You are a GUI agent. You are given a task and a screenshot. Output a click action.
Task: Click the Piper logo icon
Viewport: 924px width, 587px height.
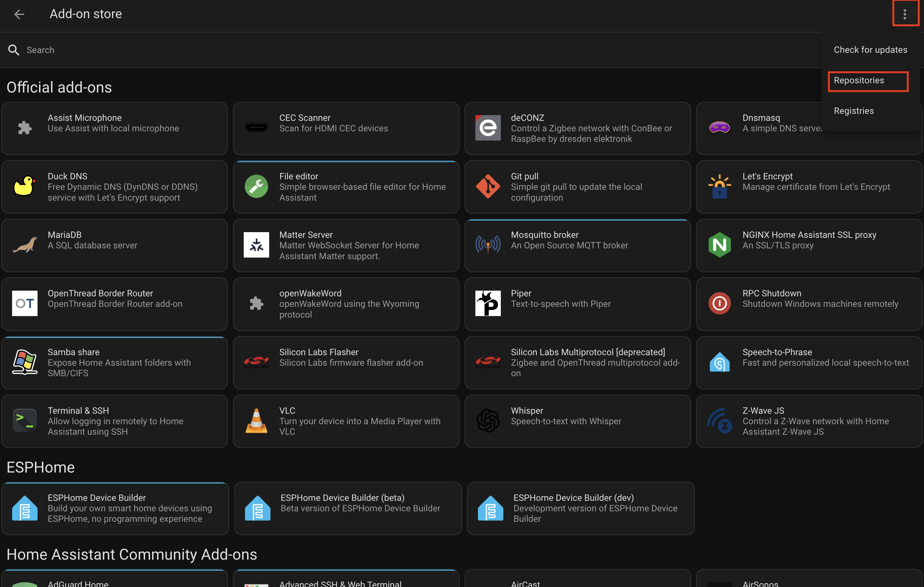click(x=488, y=303)
